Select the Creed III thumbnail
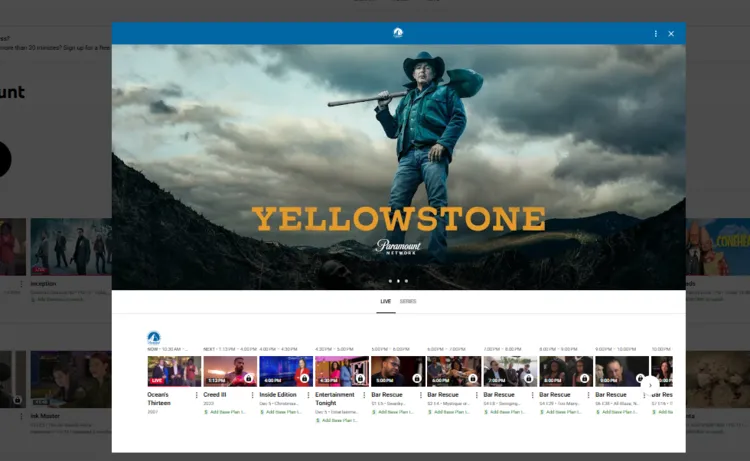The width and height of the screenshot is (750, 461). click(x=230, y=371)
